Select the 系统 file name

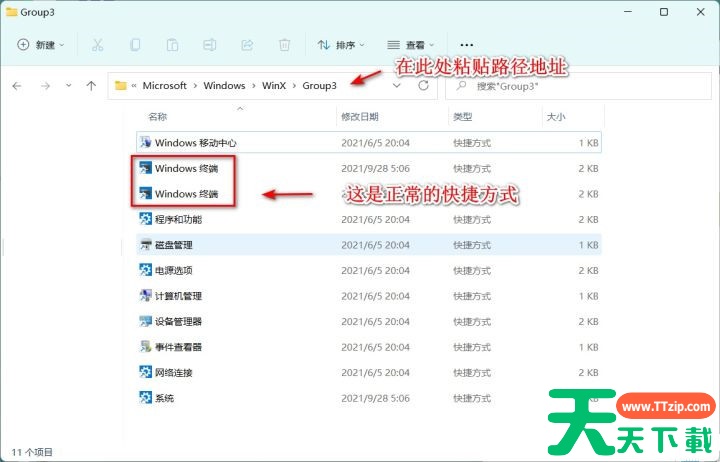tap(164, 398)
